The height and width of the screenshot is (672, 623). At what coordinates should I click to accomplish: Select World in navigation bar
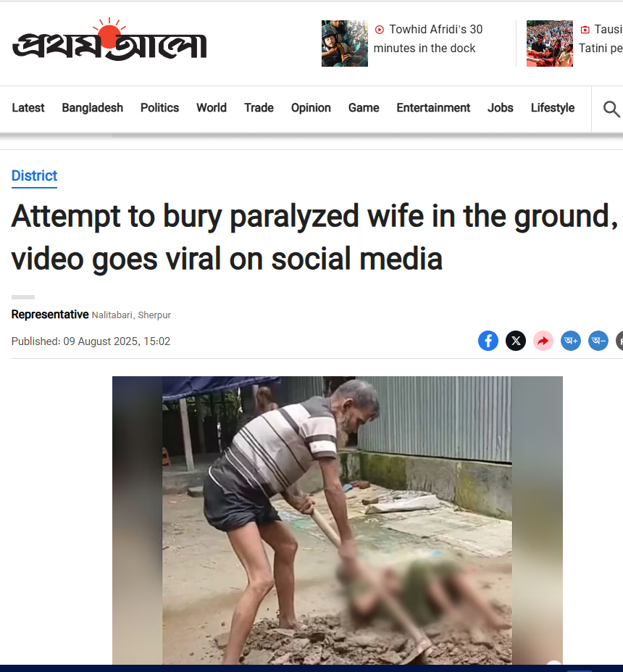tap(212, 107)
